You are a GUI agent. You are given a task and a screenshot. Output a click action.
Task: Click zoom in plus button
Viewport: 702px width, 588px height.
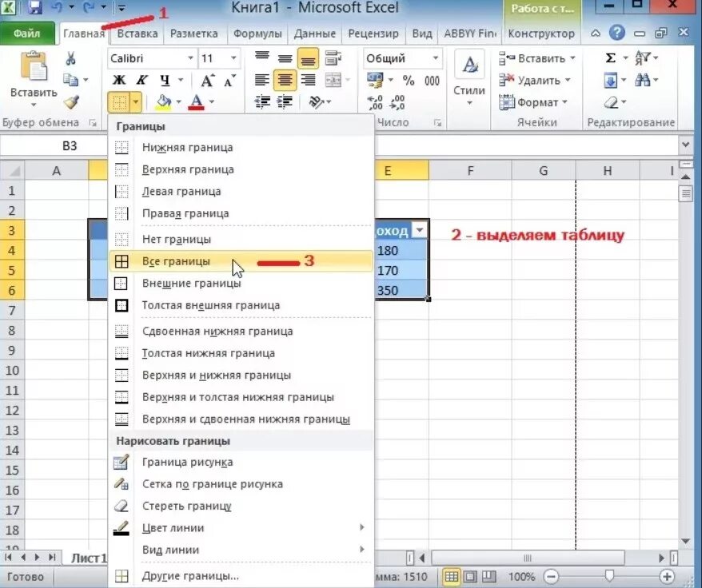click(x=667, y=576)
